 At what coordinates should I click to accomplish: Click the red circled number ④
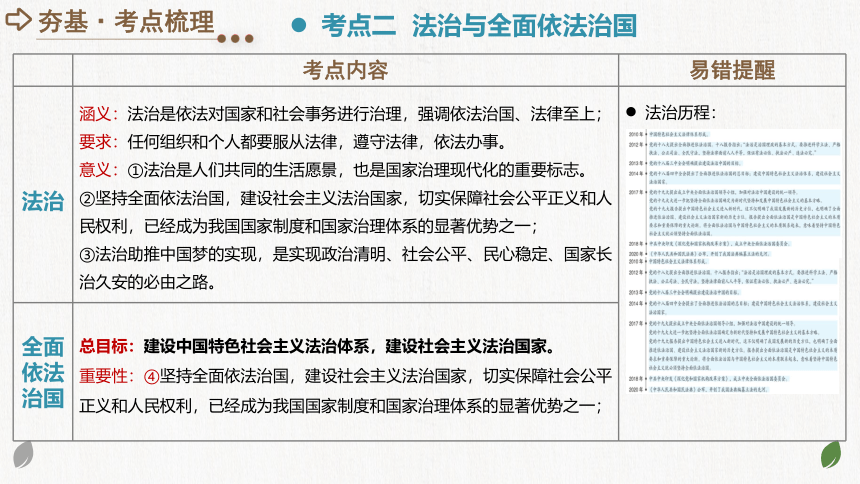pyautogui.click(x=151, y=376)
